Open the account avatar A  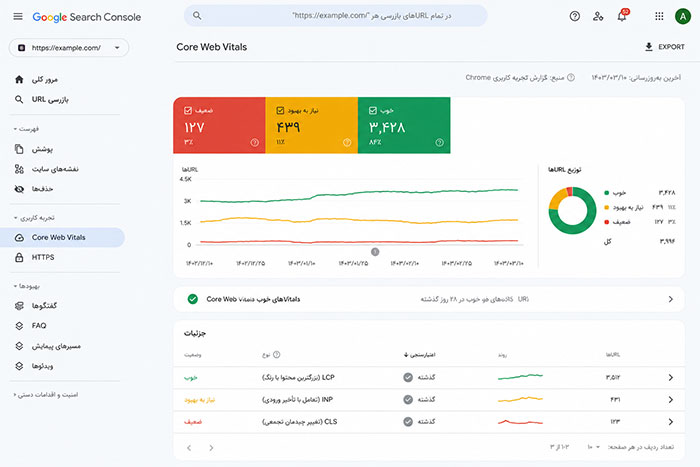point(683,17)
